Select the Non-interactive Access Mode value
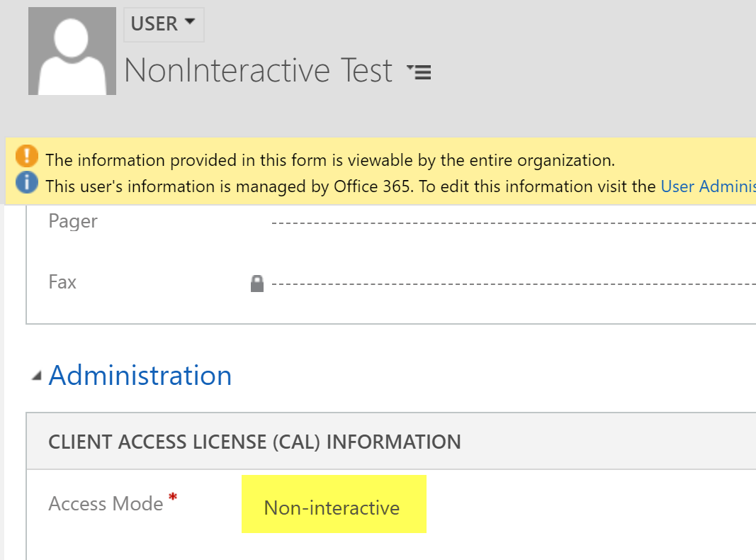Viewport: 756px width, 560px height. tap(334, 504)
